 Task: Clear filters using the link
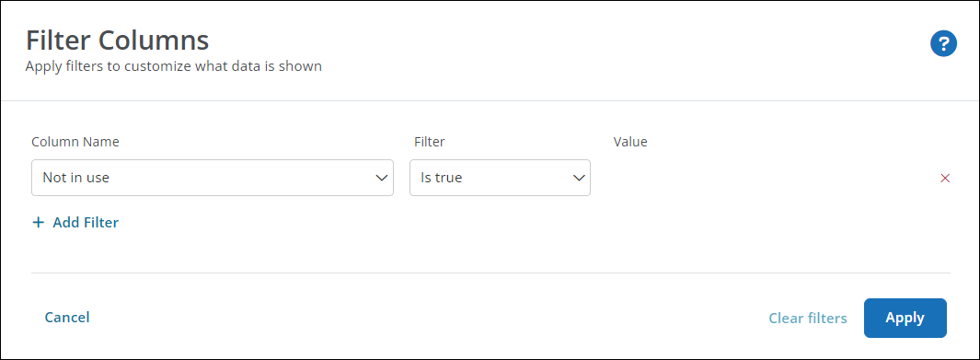point(808,319)
